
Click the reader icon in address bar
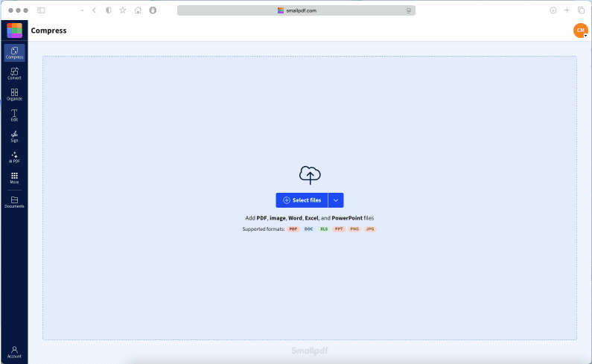(x=409, y=10)
